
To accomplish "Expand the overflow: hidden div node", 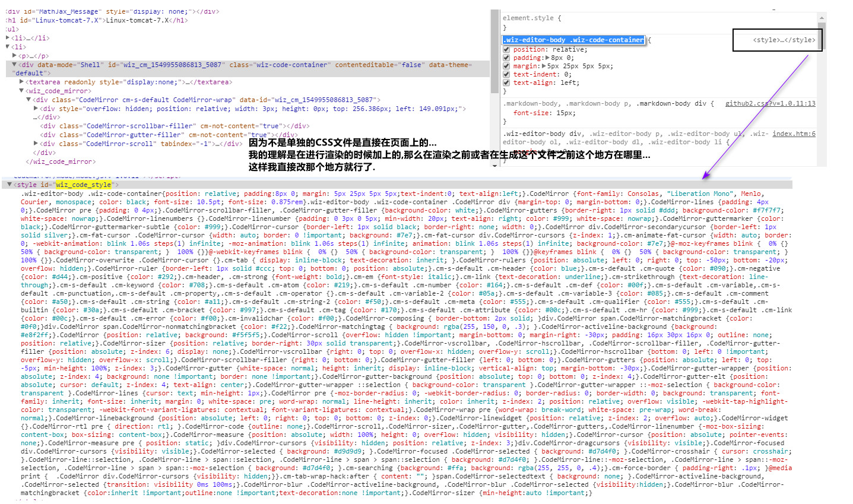I will click(x=36, y=109).
